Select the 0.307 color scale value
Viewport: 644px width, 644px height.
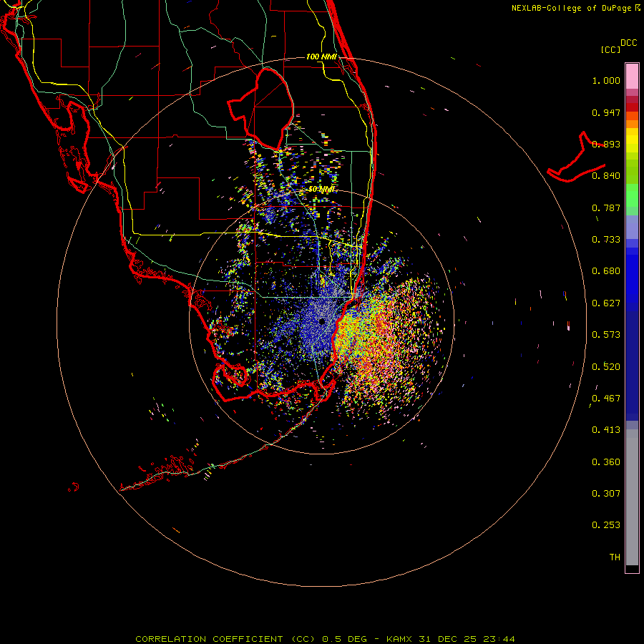[606, 494]
